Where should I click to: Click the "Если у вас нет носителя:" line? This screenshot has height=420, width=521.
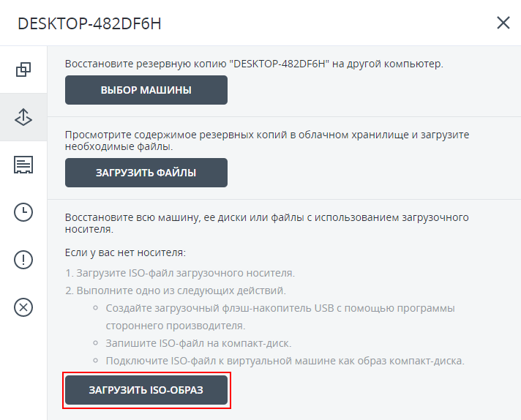(125, 252)
